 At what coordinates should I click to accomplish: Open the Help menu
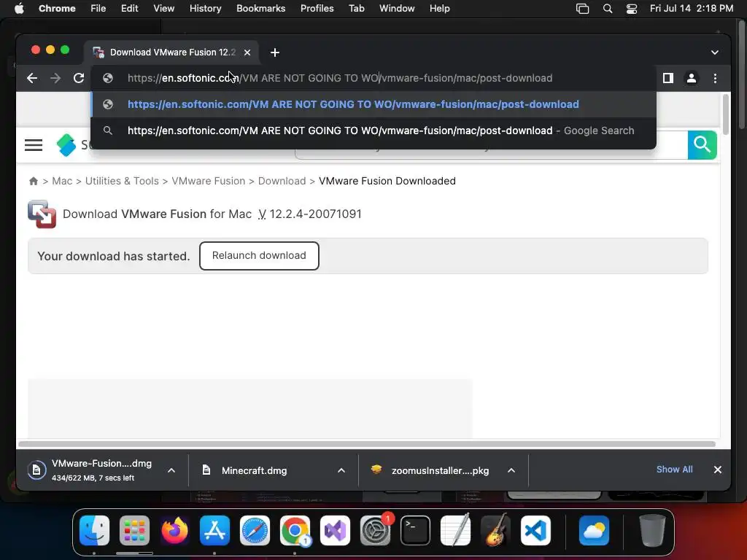click(x=439, y=9)
